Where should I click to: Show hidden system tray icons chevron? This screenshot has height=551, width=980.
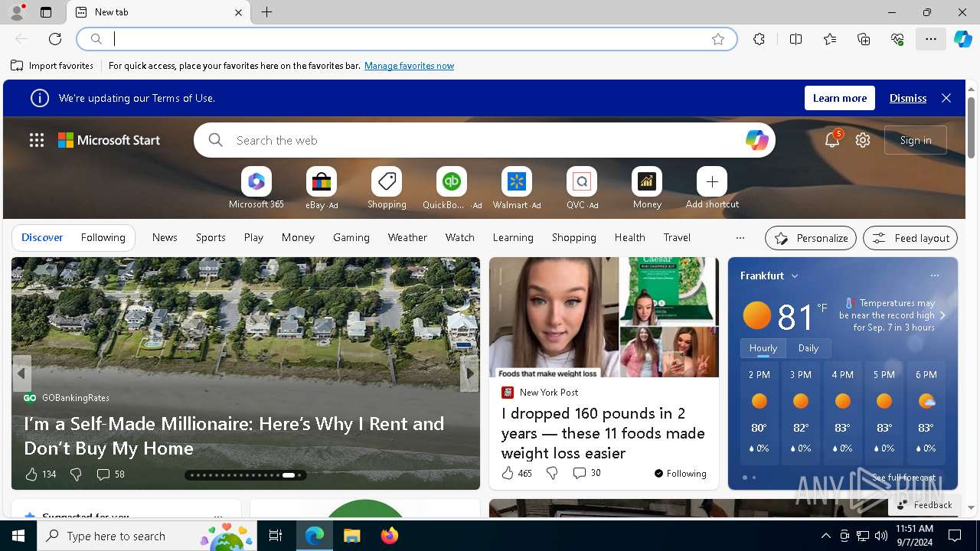[825, 536]
